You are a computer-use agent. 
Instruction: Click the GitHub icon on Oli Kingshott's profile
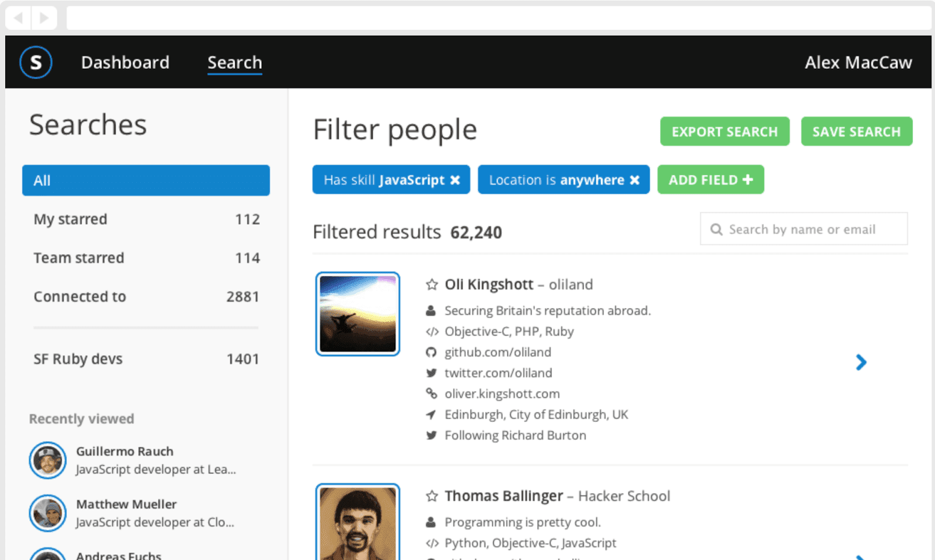431,352
